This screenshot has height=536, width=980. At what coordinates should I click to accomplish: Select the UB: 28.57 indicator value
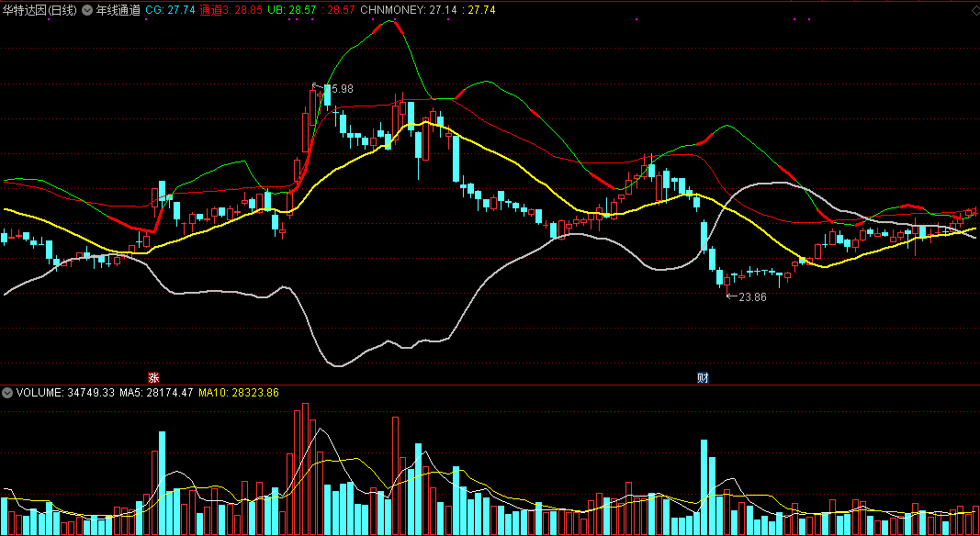[292, 10]
